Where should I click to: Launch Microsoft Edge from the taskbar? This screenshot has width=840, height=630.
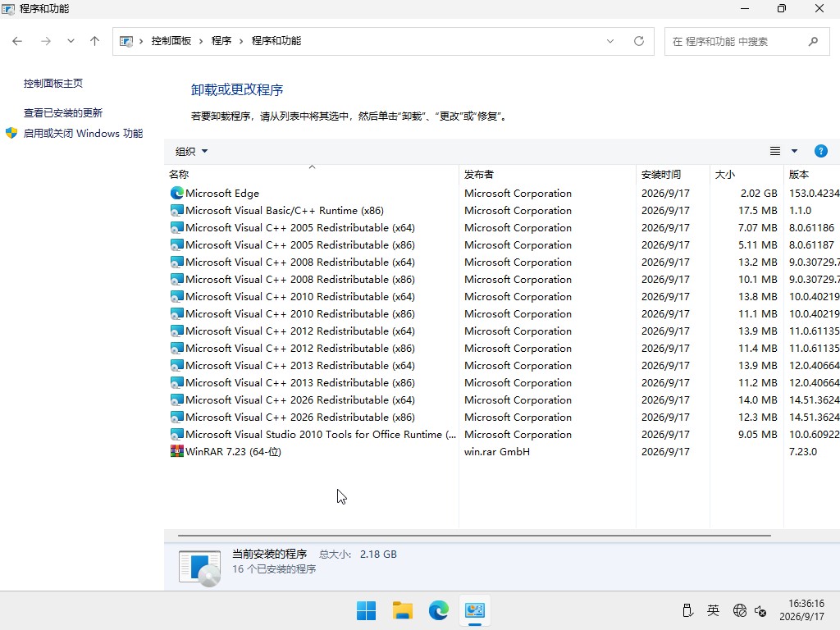(438, 610)
